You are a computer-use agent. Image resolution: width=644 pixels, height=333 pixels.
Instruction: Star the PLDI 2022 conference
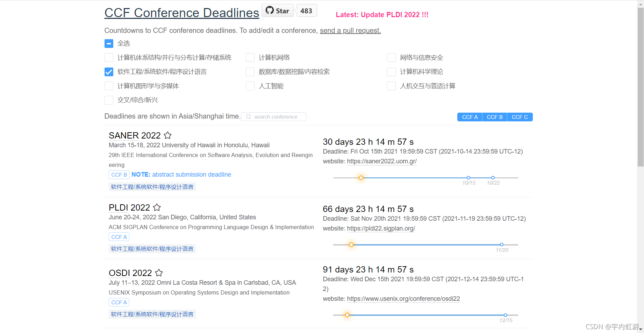pos(157,207)
